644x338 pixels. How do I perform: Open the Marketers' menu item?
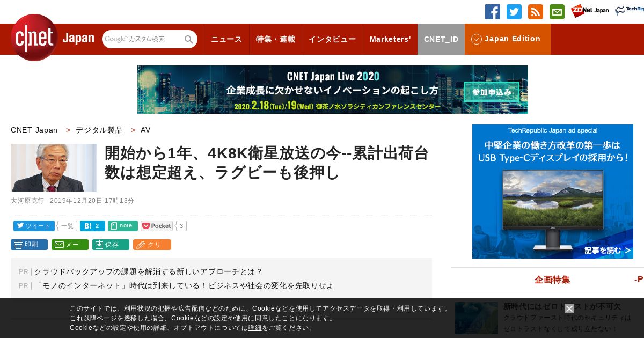coord(390,39)
